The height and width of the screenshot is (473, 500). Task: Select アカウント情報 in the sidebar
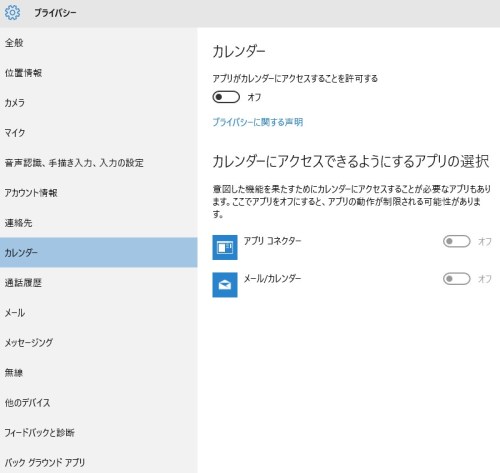point(99,193)
